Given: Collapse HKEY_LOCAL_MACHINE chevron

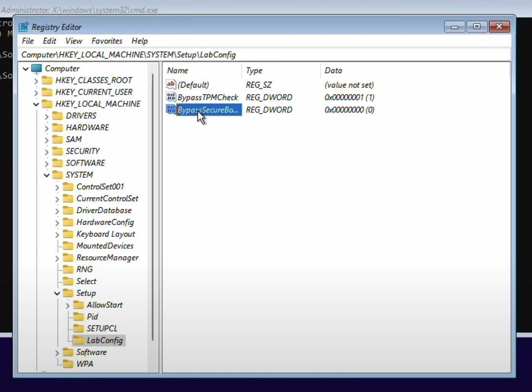Looking at the screenshot, I should (36, 104).
